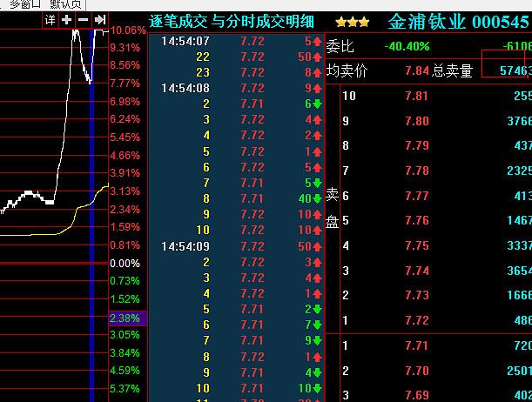Viewport: 532px width, 402px height.
Task: Open the 详 detail button above chart
Action: pos(51,20)
